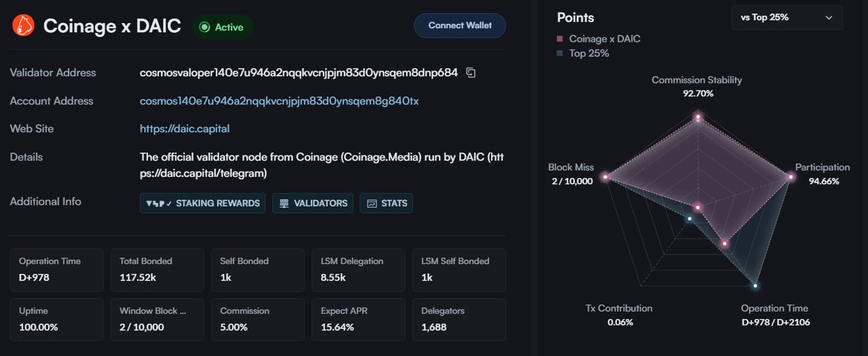Screen dimensions: 868x356
Task: Click the Validators table icon
Action: (284, 203)
